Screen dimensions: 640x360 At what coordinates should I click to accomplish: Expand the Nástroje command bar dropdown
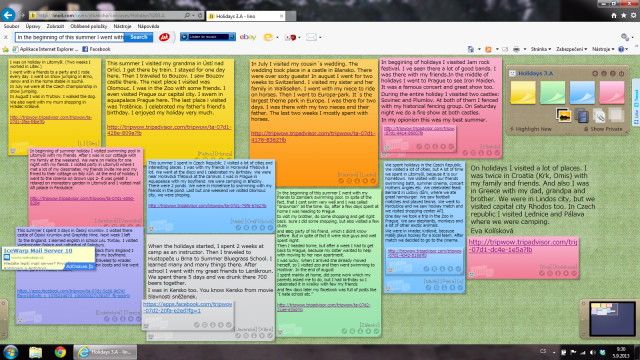tap(603, 49)
